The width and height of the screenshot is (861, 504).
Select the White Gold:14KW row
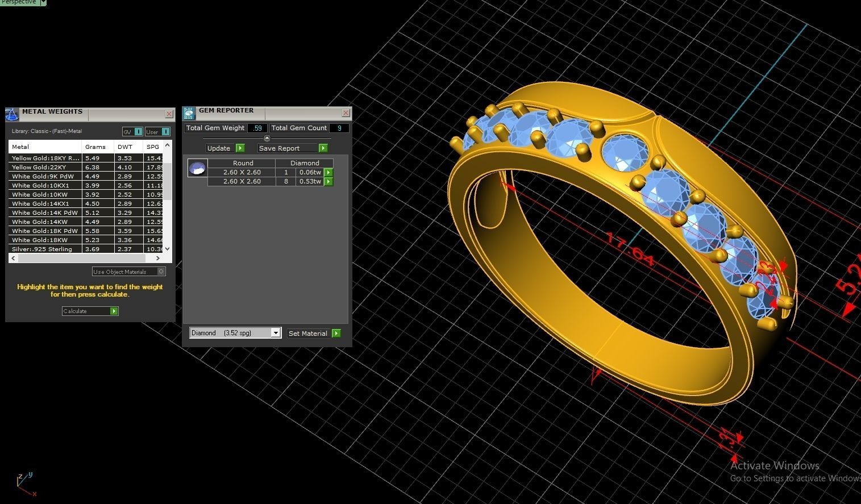[x=86, y=222]
